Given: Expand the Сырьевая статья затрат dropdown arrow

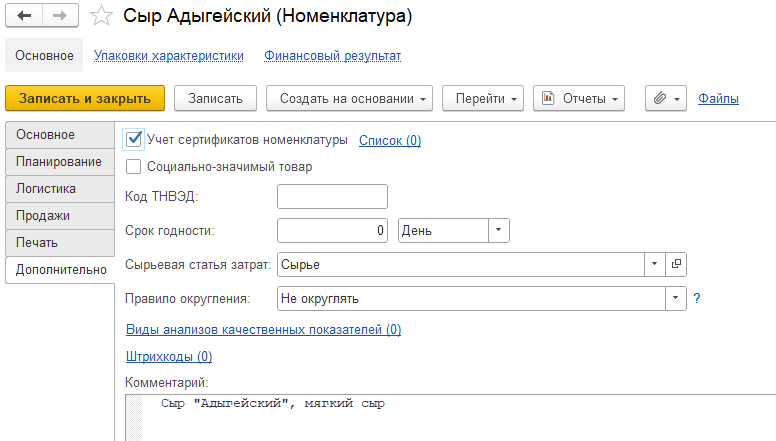Looking at the screenshot, I should click(654, 264).
